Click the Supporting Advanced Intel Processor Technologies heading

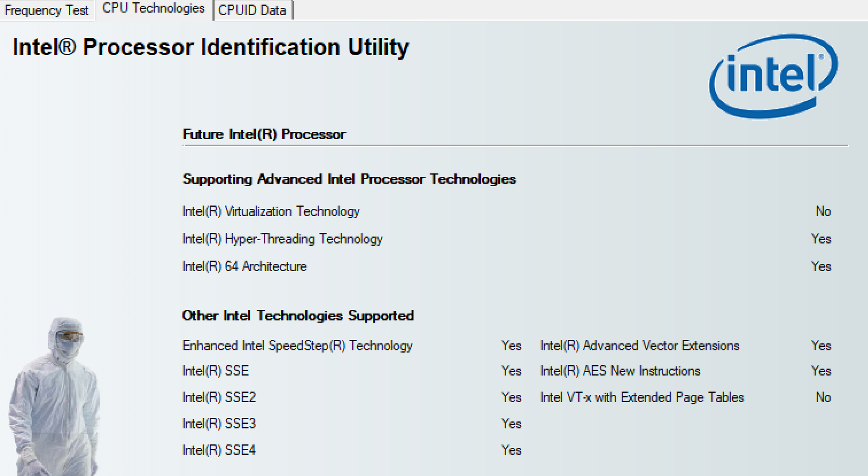349,179
